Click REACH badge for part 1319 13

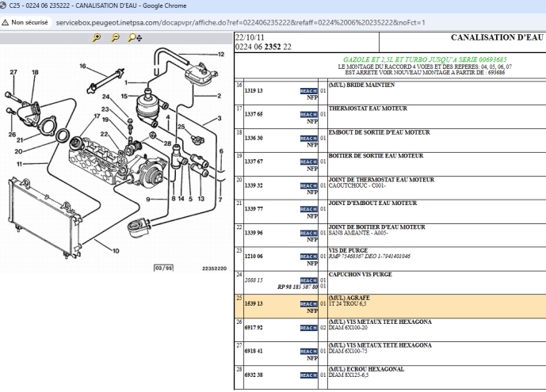(308, 91)
